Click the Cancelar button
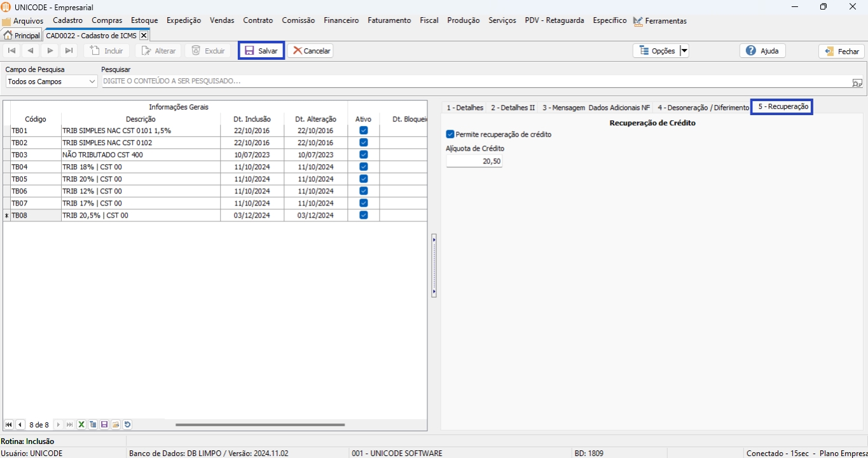Image resolution: width=868 pixels, height=458 pixels. pos(310,51)
